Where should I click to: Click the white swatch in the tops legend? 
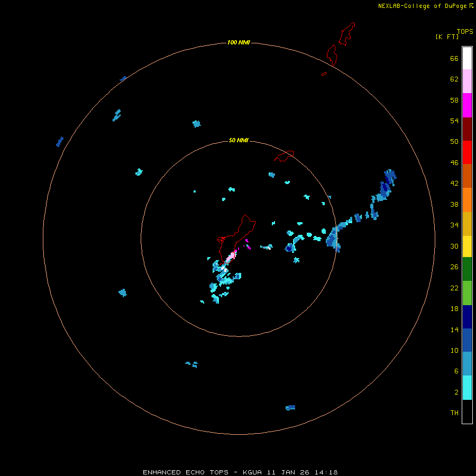coord(467,58)
